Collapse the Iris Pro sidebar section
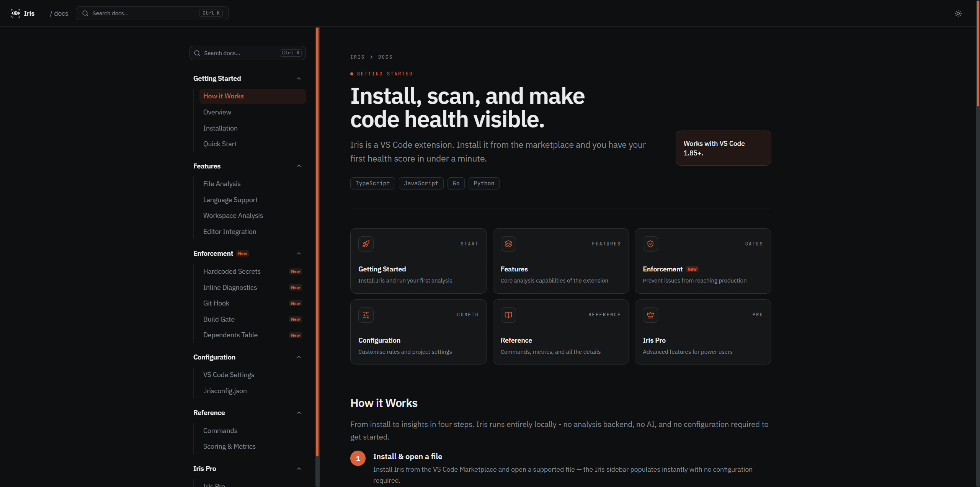980x487 pixels. tap(299, 469)
